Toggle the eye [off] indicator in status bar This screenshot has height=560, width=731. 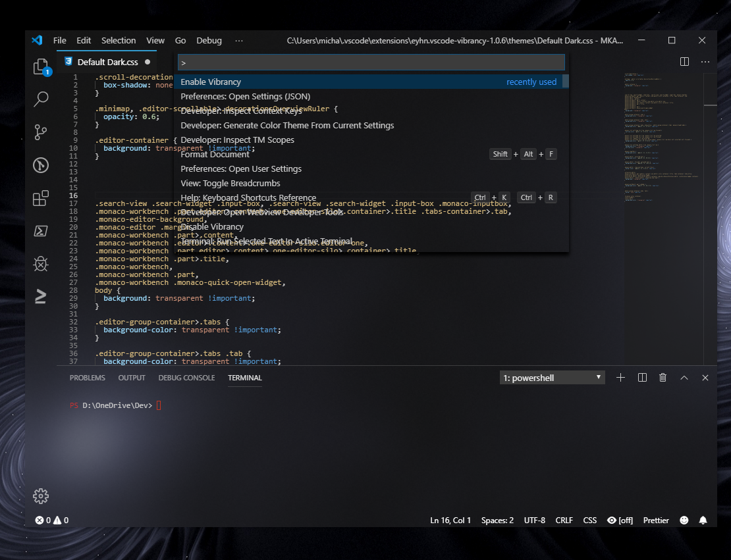tap(619, 520)
